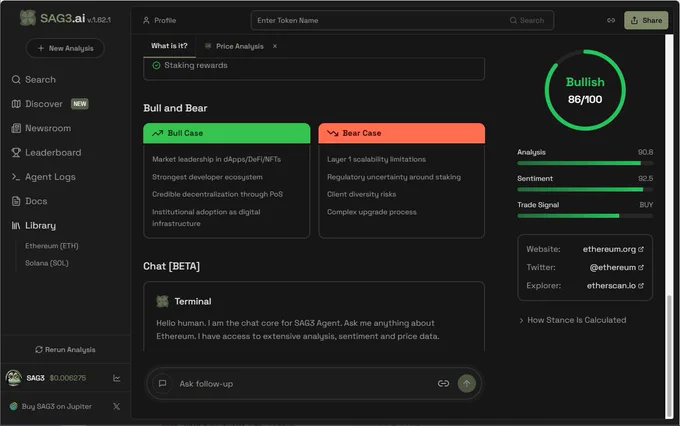This screenshot has width=680, height=426.
Task: Click the Chat [BETA] heading
Action: 172,266
